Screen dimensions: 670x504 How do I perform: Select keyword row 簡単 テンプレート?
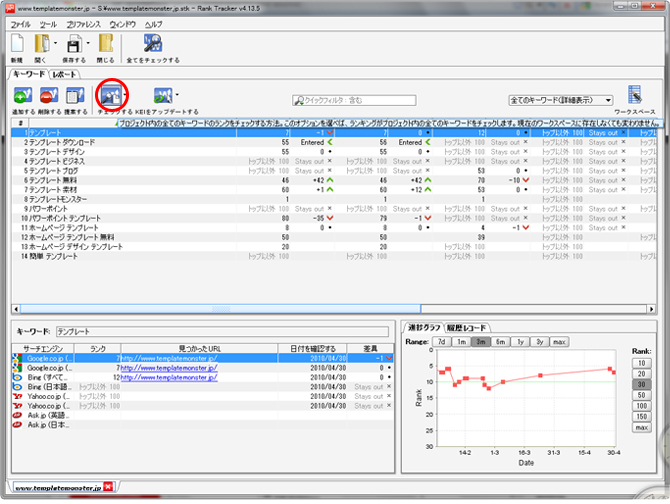pos(333,256)
